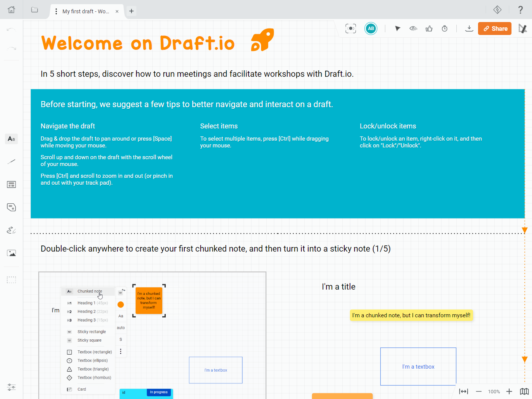The width and height of the screenshot is (532, 399).
Task: Choose the image insert tool
Action: click(x=11, y=253)
